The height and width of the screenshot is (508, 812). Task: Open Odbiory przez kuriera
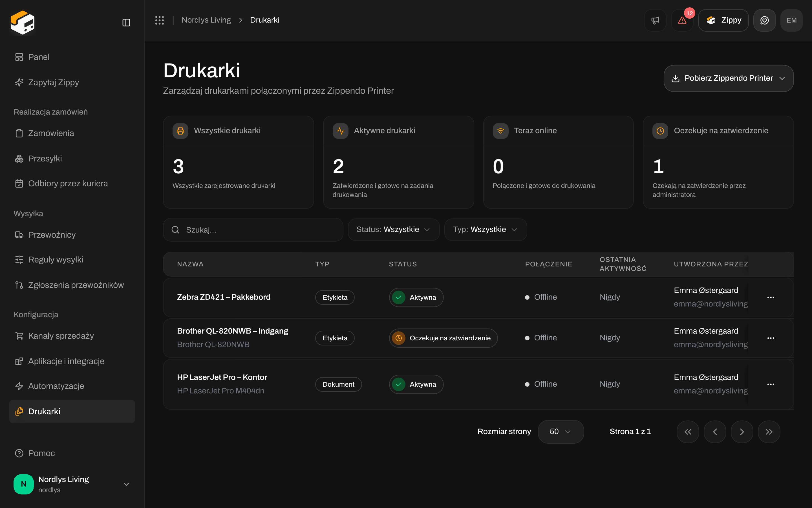click(x=72, y=183)
